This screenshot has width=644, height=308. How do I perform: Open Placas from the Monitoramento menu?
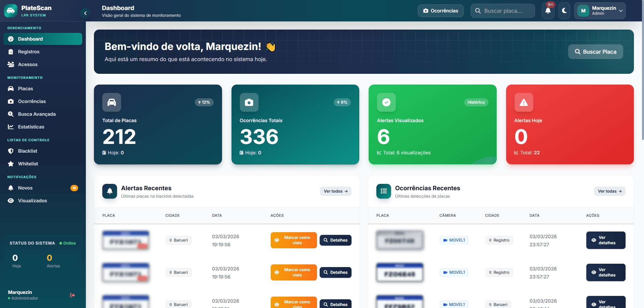click(11, 89)
